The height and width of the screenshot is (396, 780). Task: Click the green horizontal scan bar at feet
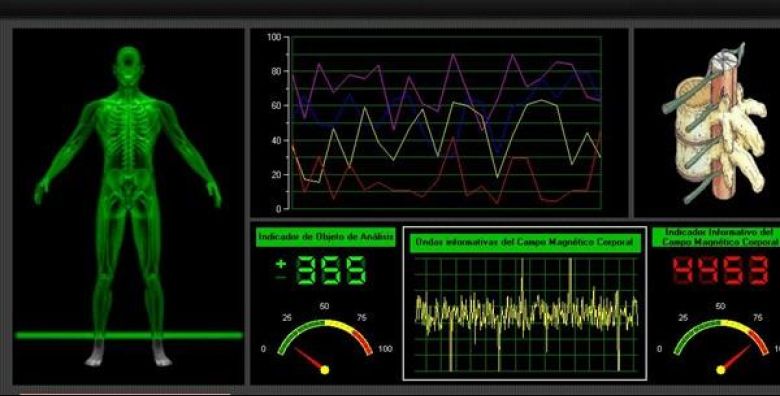[129, 335]
